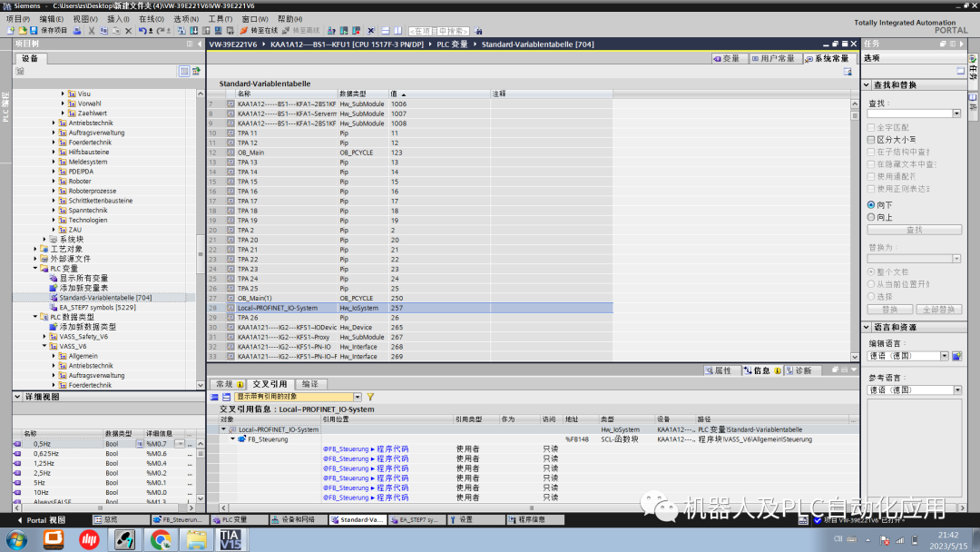Click the filter funnel icon in cross-reference
Screen dimensions: 980x552
tap(370, 397)
